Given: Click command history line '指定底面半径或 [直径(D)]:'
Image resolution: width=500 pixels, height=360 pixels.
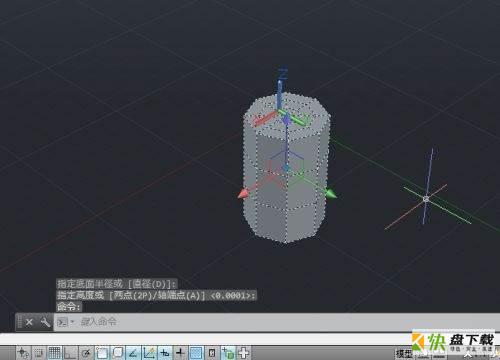Looking at the screenshot, I should pyautogui.click(x=117, y=284).
